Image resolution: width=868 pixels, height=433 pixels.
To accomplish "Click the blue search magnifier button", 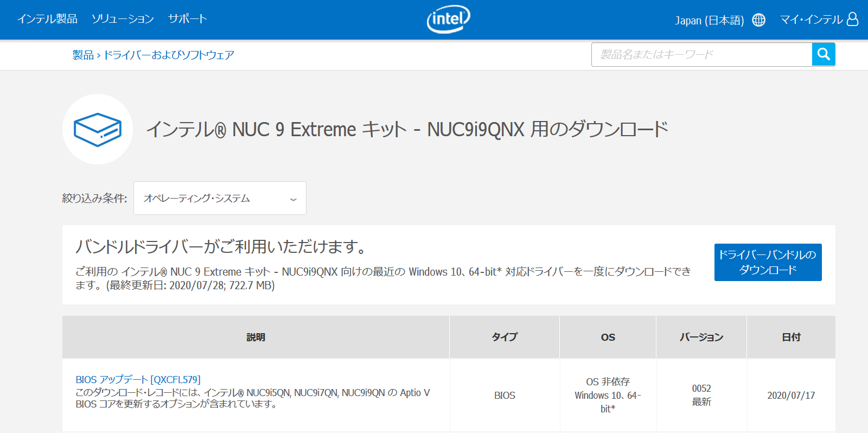I will (824, 54).
